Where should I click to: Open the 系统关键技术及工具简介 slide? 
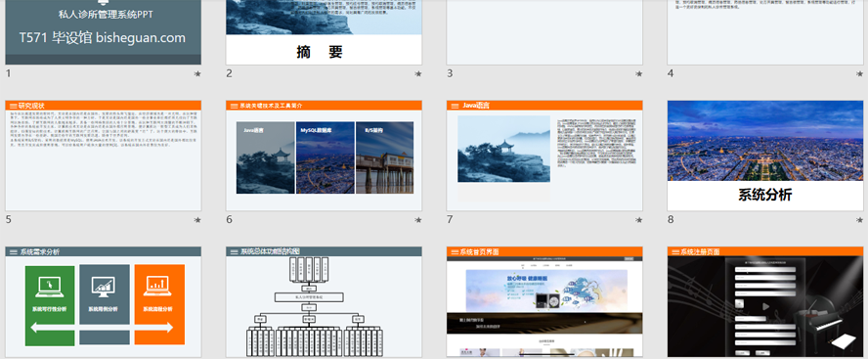click(x=324, y=156)
